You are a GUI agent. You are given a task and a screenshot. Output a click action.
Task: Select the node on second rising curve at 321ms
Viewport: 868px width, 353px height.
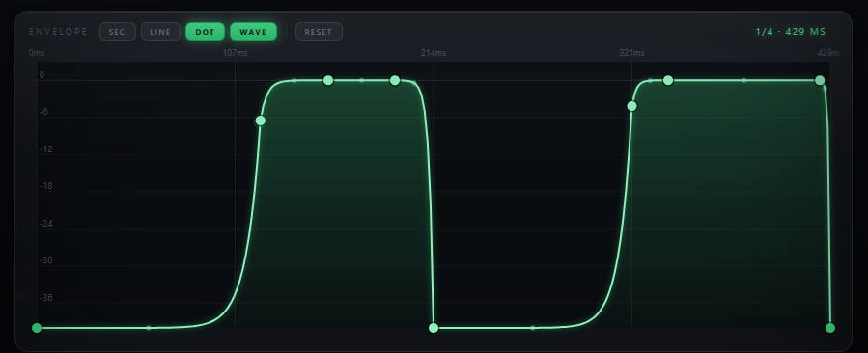(631, 106)
